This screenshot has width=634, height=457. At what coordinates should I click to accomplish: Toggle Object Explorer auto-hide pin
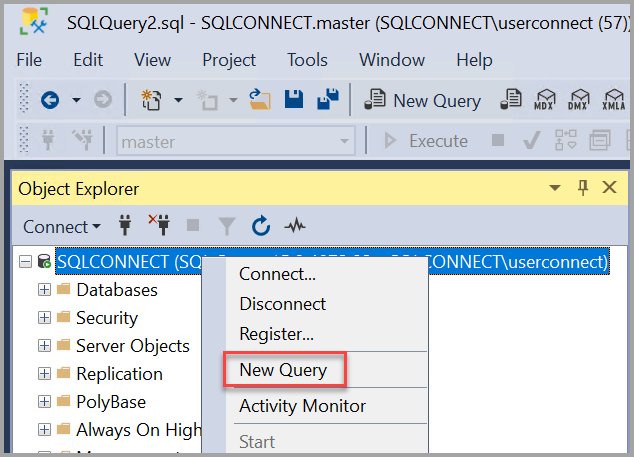tap(583, 188)
